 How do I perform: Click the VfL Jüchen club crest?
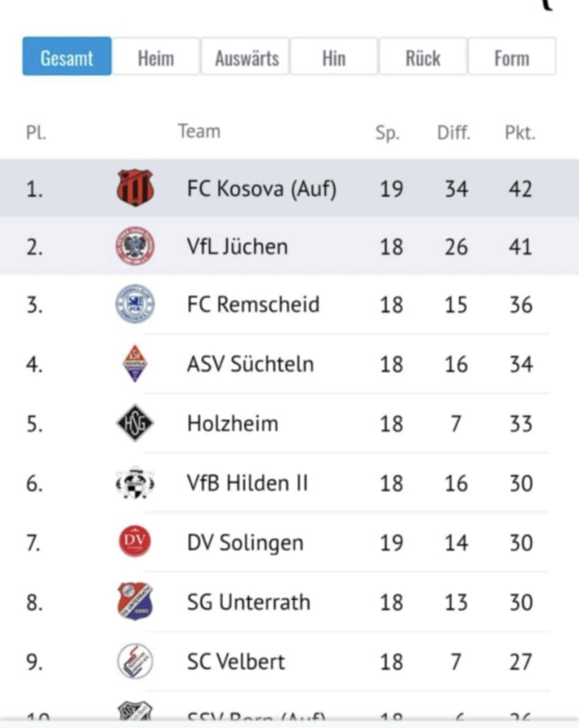[135, 246]
